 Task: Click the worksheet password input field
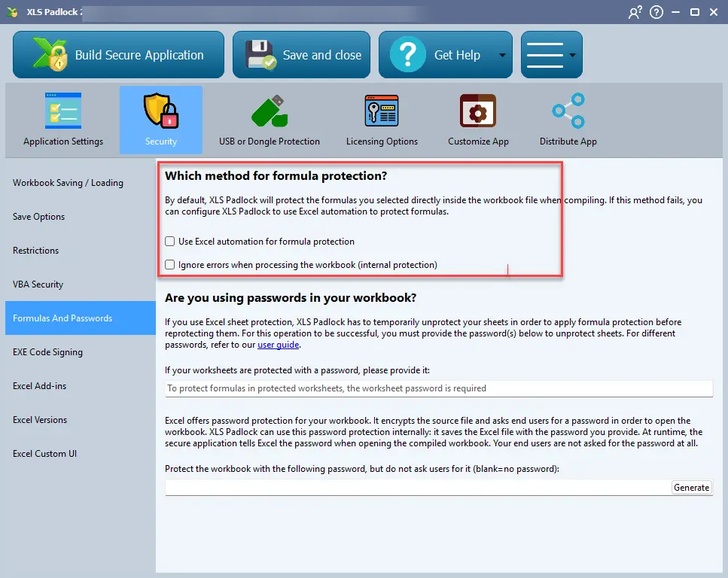click(438, 388)
